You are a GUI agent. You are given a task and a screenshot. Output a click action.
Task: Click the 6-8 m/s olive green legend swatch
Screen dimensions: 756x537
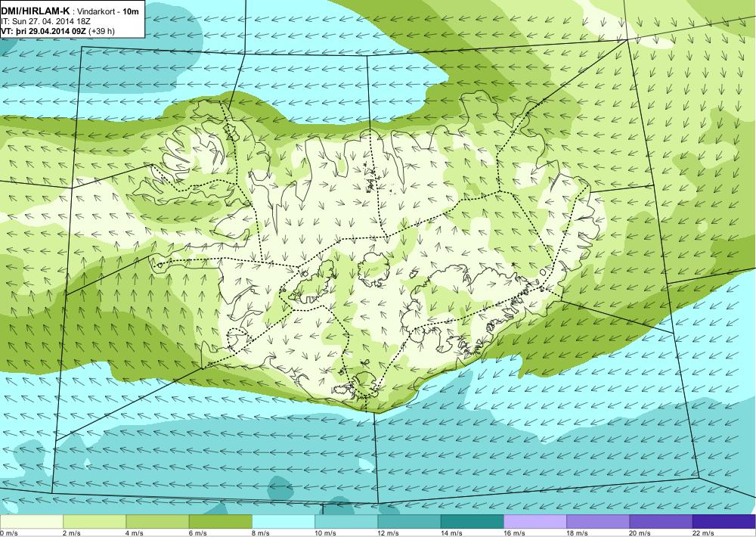pyautogui.click(x=220, y=521)
